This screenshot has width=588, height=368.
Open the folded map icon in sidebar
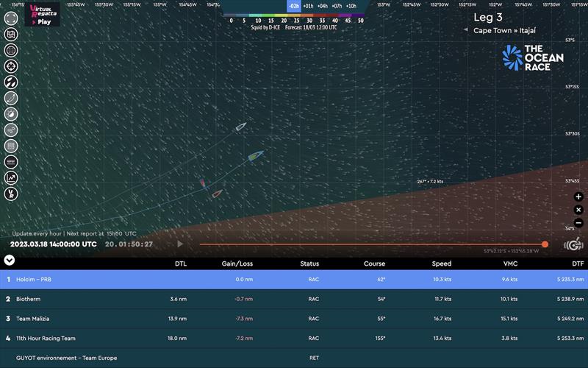11,34
